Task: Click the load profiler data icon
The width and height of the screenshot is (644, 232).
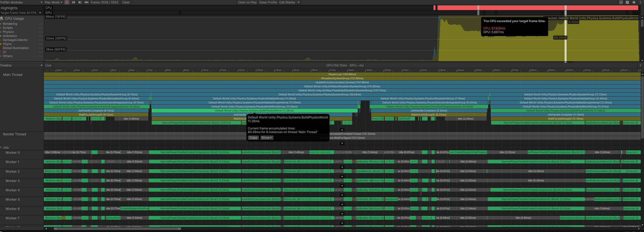Action: coord(621,2)
